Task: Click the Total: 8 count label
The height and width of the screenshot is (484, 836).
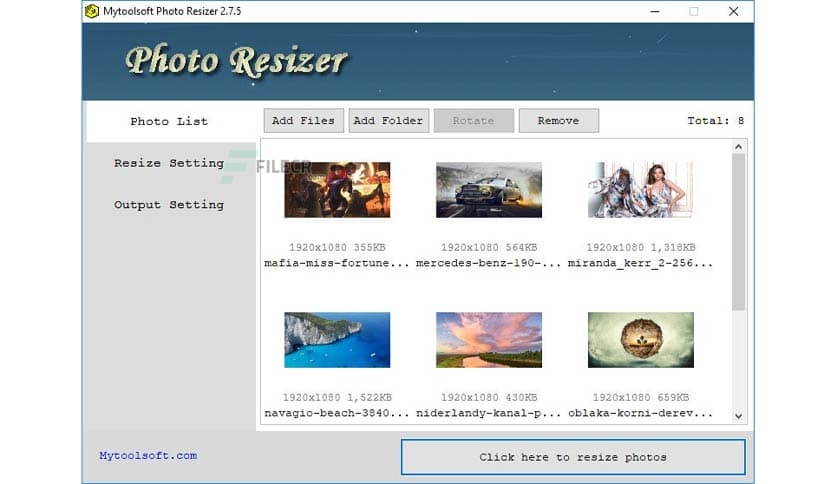Action: [716, 121]
